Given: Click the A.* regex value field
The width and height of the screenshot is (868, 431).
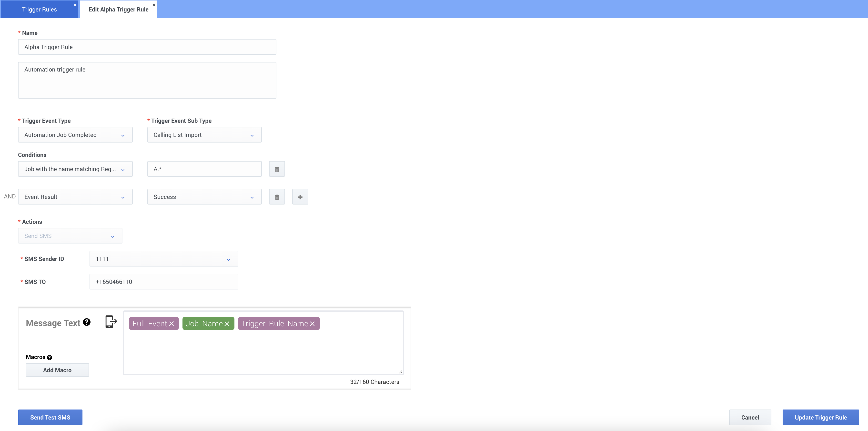Looking at the screenshot, I should (204, 169).
